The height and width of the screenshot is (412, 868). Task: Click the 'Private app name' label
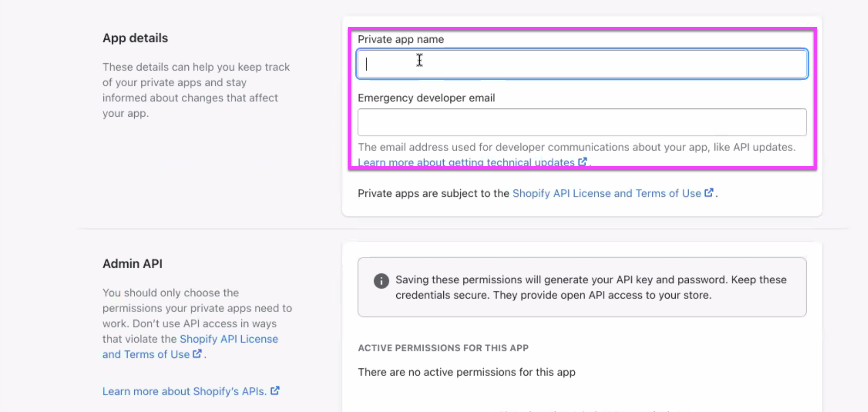coord(400,39)
